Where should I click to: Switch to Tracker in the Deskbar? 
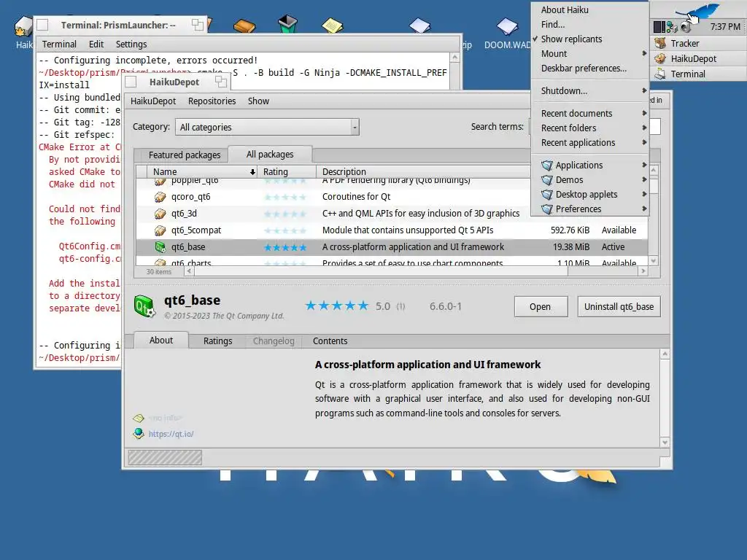pos(698,43)
